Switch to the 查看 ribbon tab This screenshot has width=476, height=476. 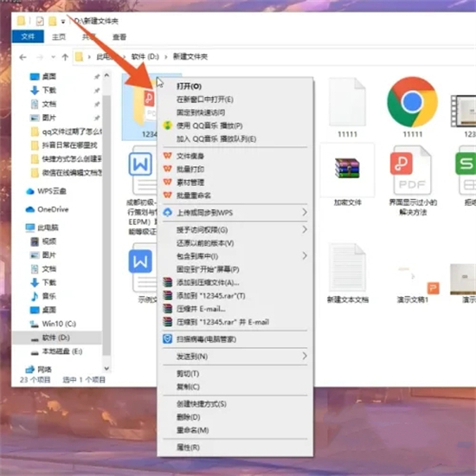(119, 36)
